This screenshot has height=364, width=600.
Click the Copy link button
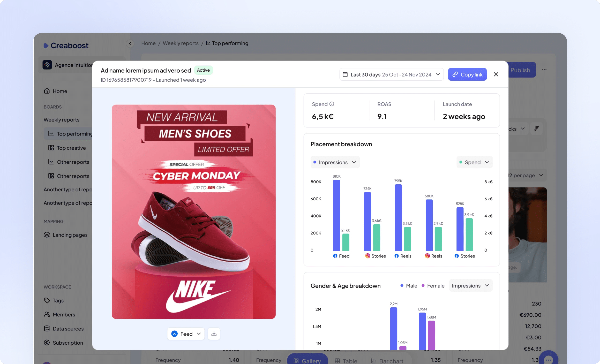pyautogui.click(x=467, y=74)
